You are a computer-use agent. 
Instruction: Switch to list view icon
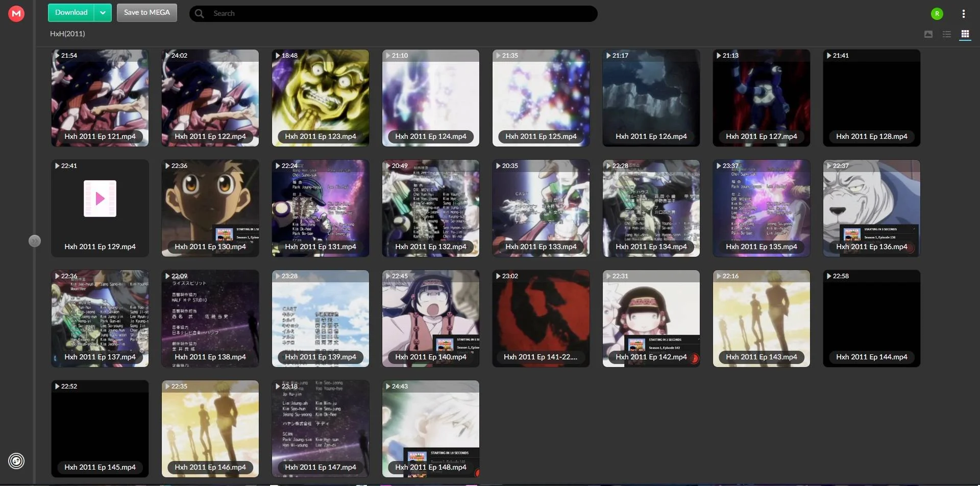click(947, 34)
